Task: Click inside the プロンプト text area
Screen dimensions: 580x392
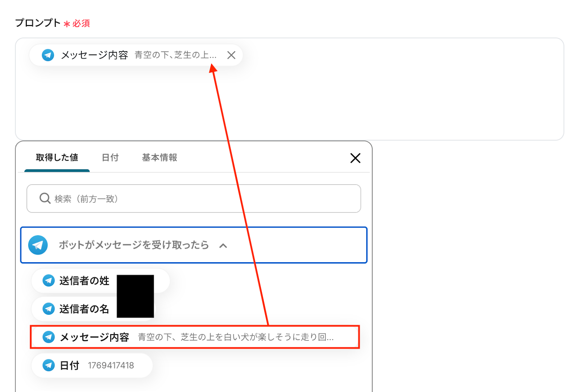Action: [290, 89]
